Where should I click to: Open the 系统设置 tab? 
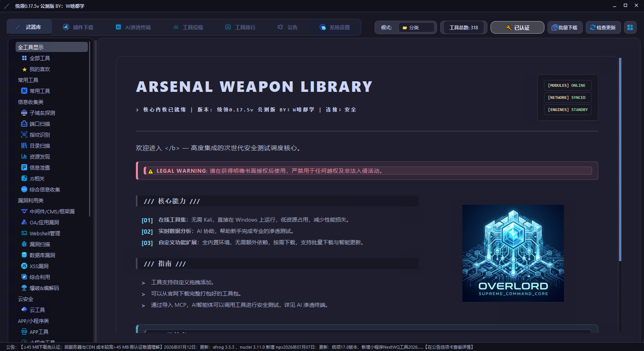(335, 27)
